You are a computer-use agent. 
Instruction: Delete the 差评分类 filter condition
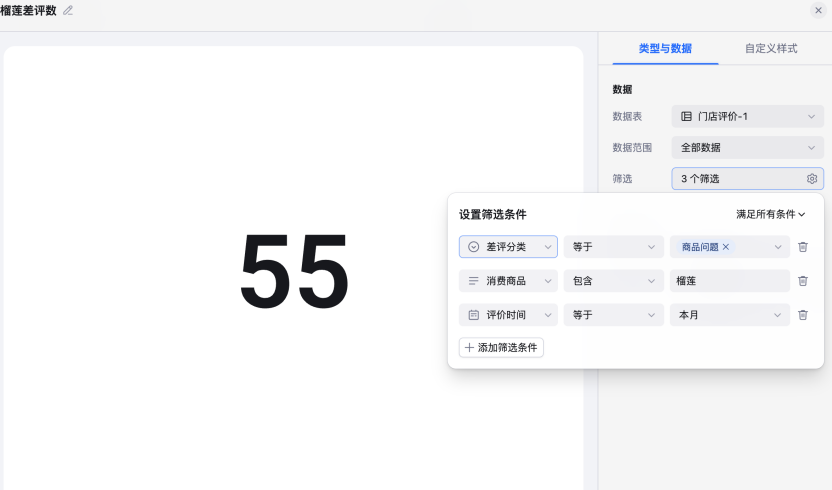point(803,247)
